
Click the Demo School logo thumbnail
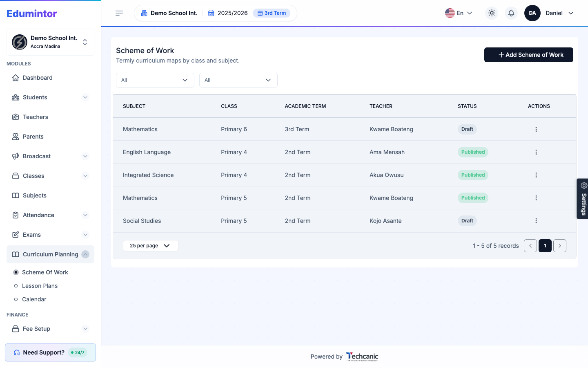point(20,42)
